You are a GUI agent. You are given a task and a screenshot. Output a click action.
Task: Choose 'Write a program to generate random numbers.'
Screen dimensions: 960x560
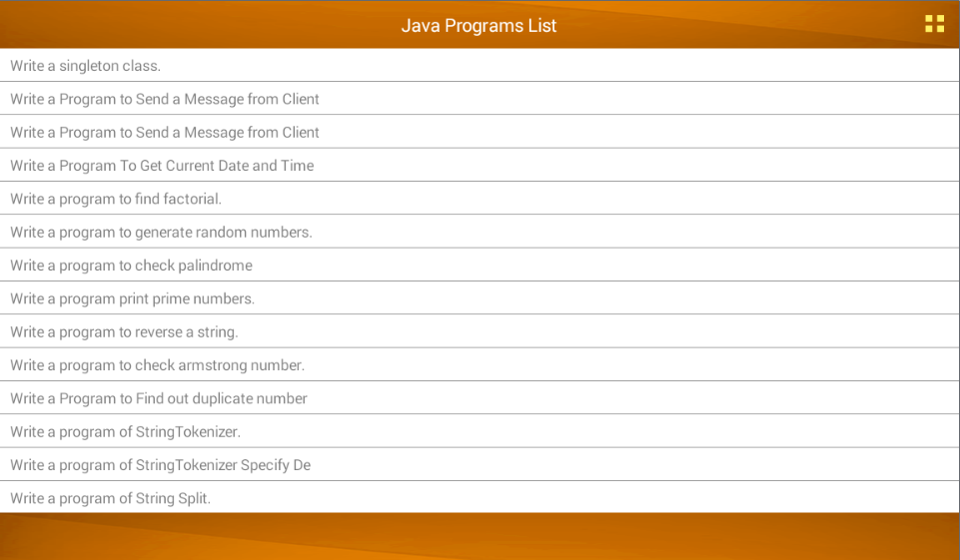coord(480,232)
